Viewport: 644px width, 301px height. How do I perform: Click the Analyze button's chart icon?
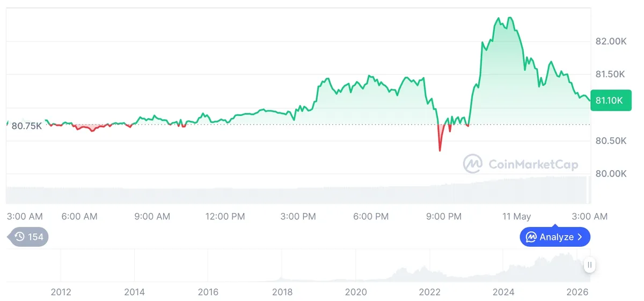pos(531,237)
